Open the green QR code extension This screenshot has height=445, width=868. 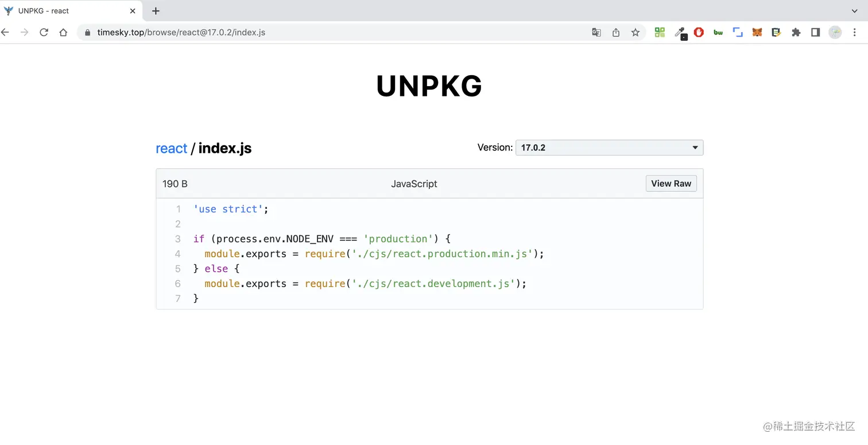(660, 33)
